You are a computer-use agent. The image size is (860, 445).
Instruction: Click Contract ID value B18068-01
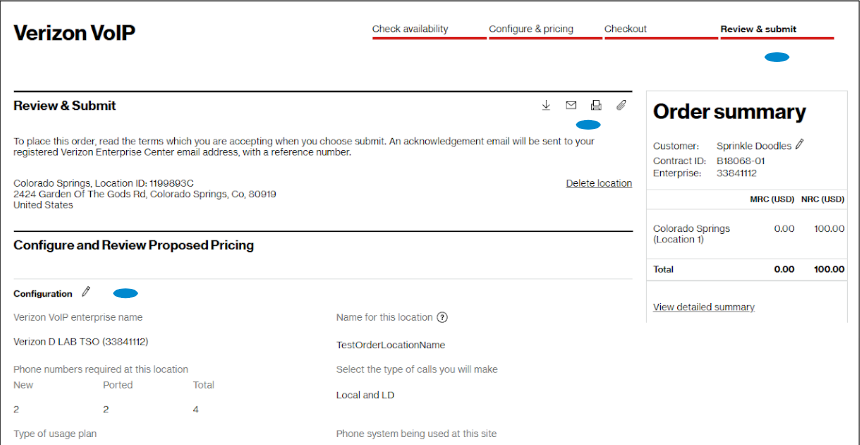[x=740, y=161]
